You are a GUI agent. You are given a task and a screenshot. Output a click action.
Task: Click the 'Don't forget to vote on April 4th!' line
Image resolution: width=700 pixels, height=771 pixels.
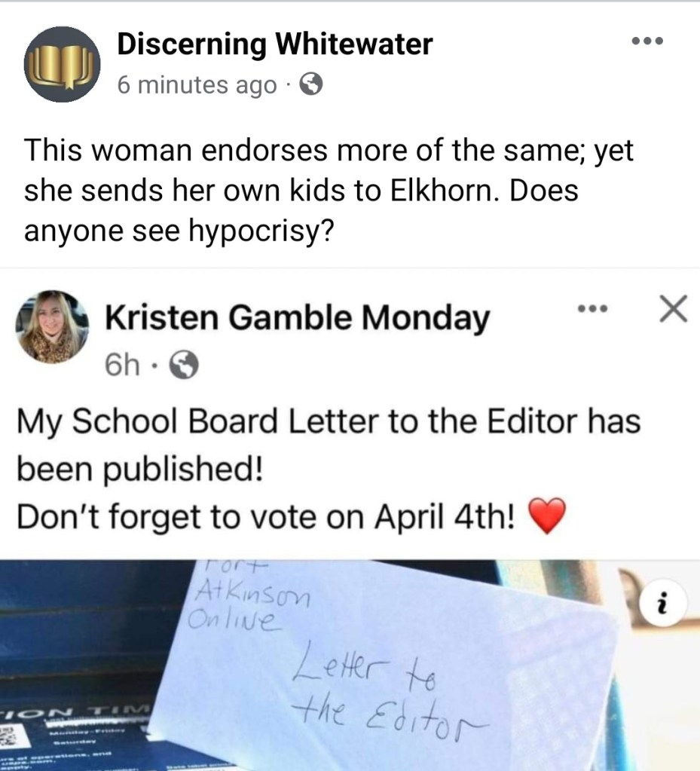[266, 517]
